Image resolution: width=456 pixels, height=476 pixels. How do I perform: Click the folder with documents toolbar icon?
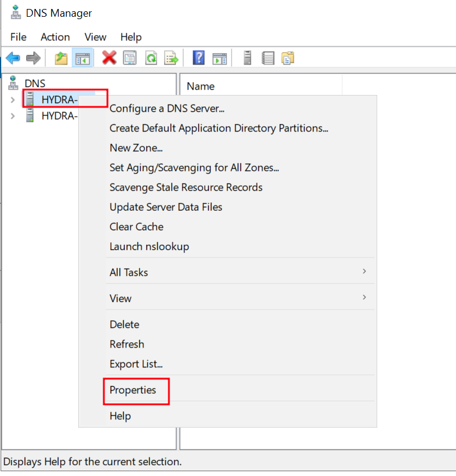pyautogui.click(x=288, y=58)
